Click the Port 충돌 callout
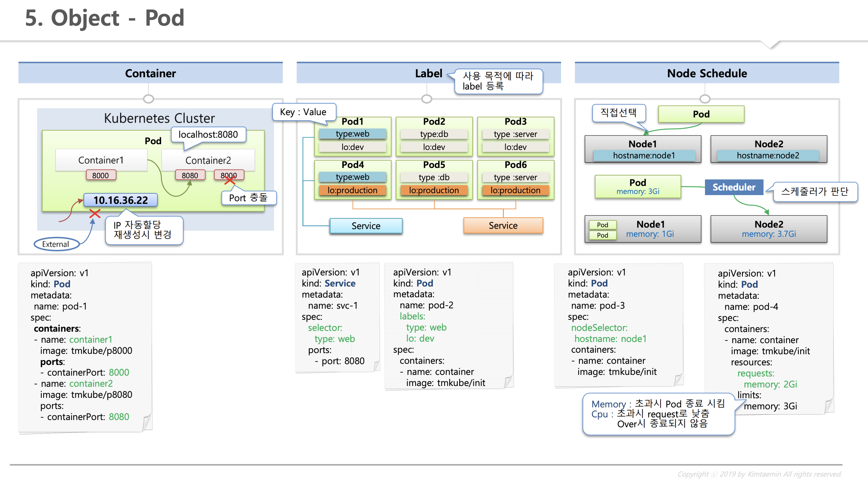Image resolution: width=868 pixels, height=482 pixels. tap(248, 198)
